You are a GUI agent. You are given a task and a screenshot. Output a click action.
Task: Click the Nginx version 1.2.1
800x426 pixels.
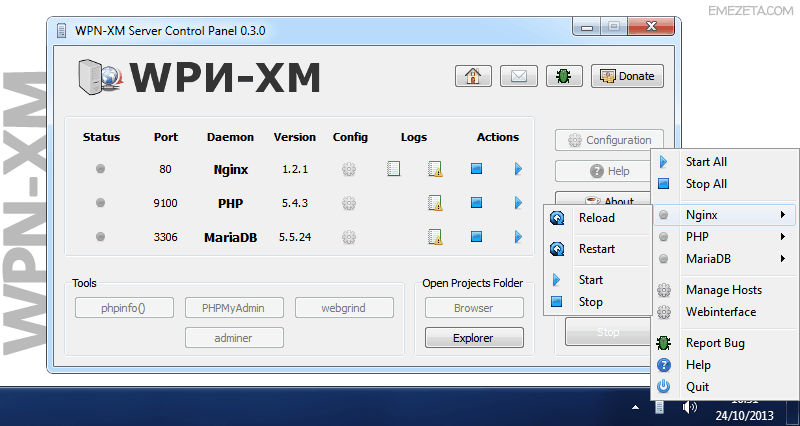(295, 169)
